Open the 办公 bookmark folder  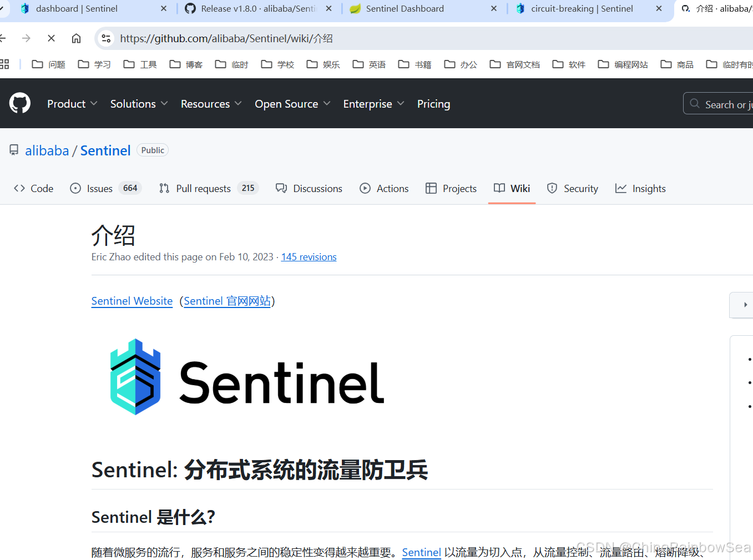click(461, 64)
